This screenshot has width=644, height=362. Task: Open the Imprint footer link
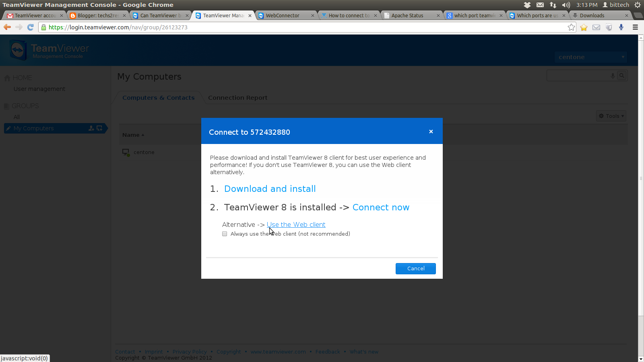(x=154, y=352)
